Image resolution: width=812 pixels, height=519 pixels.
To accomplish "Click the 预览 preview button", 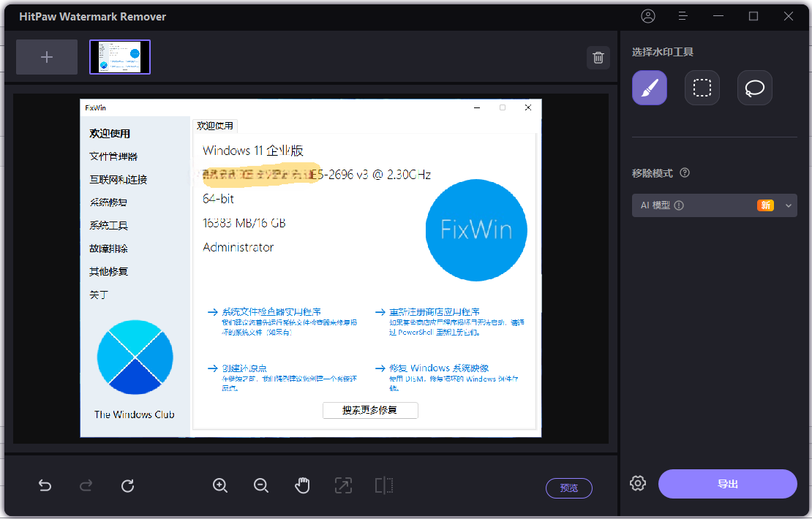I will [x=568, y=488].
